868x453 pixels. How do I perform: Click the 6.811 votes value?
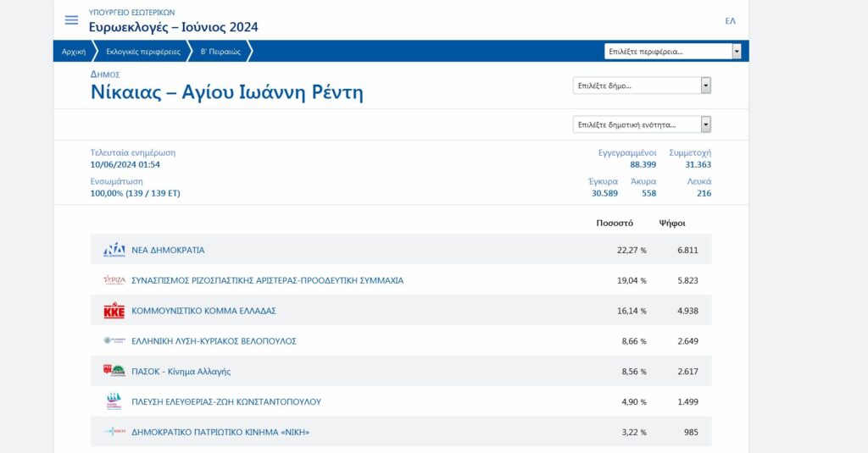687,250
